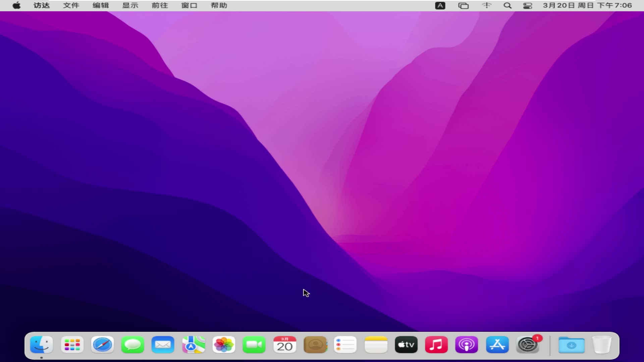
Task: Open the 文件 menu
Action: 71,5
